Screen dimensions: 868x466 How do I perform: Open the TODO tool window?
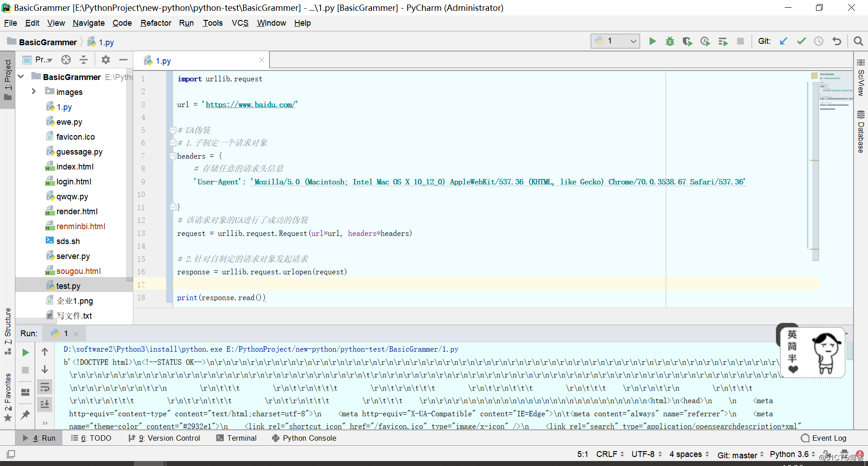coord(91,438)
